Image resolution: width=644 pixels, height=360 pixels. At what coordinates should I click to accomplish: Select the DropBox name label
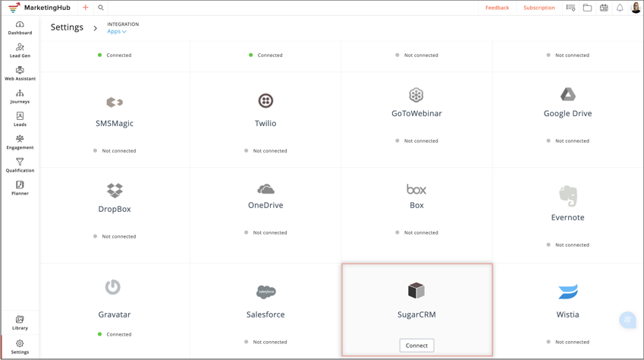click(x=115, y=209)
